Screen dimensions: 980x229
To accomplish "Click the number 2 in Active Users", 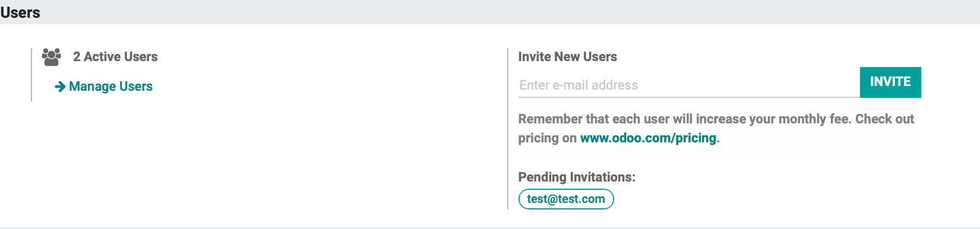I will [77, 56].
